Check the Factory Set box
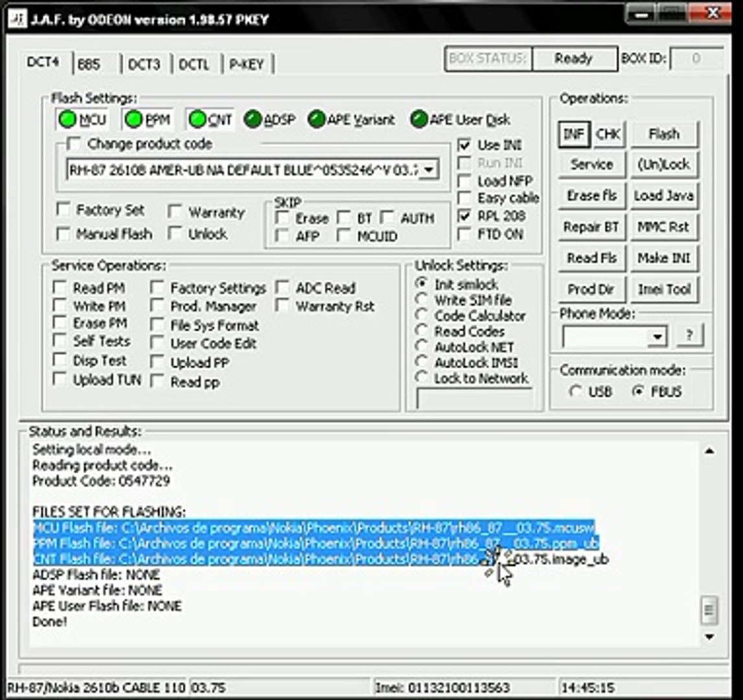The width and height of the screenshot is (743, 700). 63,209
